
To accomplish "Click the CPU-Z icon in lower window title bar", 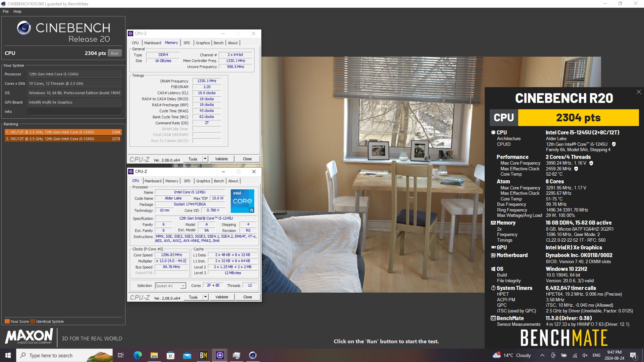I will [131, 172].
